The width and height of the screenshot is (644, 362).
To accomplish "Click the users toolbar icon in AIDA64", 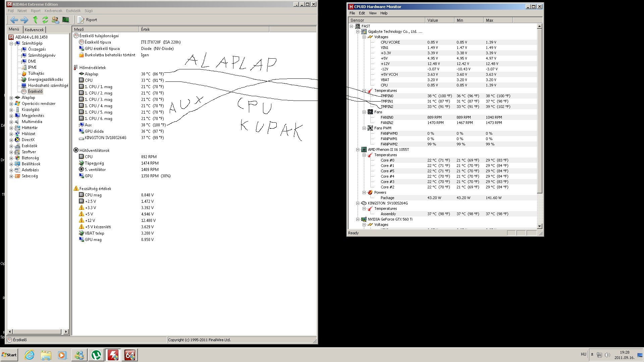I will coord(55,20).
